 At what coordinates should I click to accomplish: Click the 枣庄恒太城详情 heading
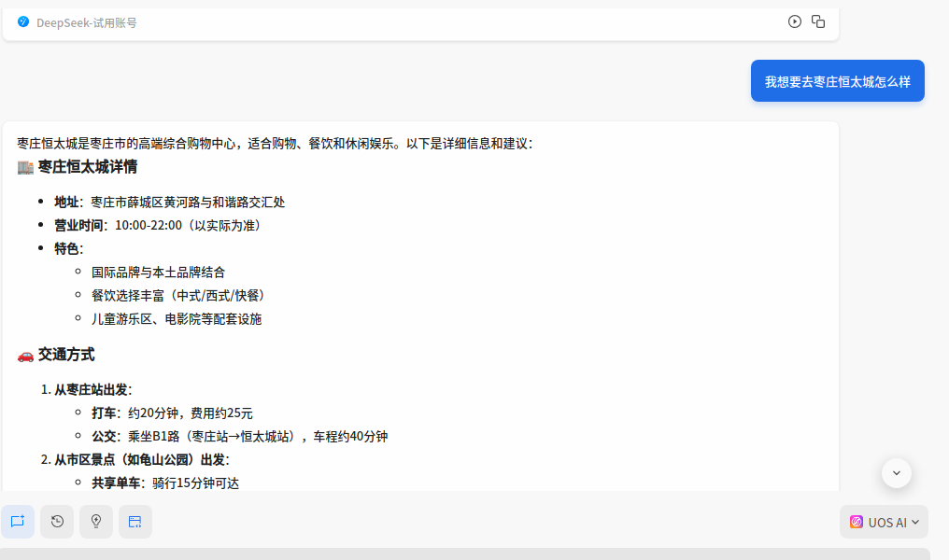coord(88,167)
